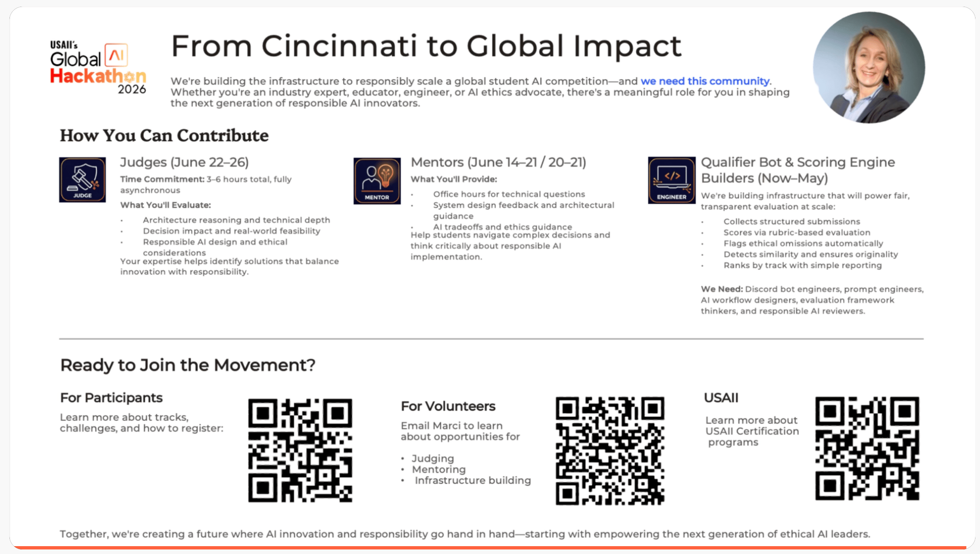Click the 'From Cincinnati to Global Impact' title
Viewport: 980px width, 554px height.
426,46
